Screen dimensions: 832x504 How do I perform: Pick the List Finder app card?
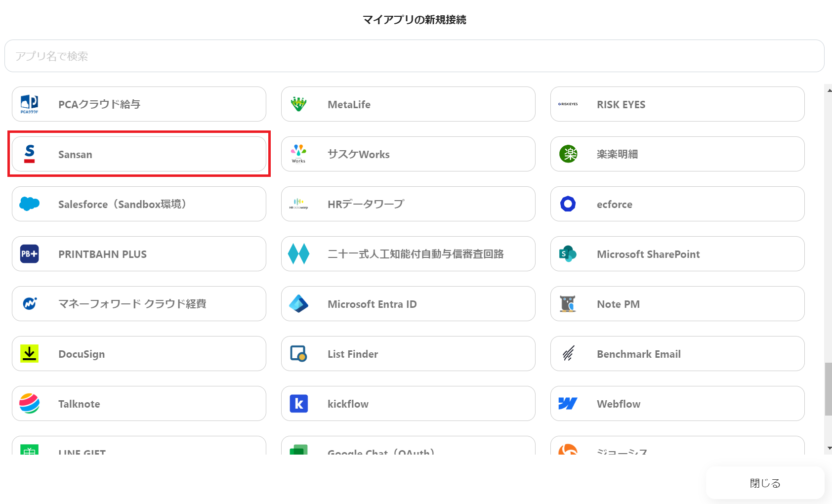[408, 353]
